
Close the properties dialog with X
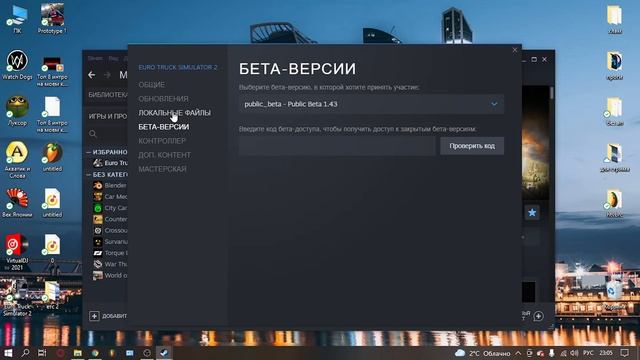pyautogui.click(x=515, y=50)
